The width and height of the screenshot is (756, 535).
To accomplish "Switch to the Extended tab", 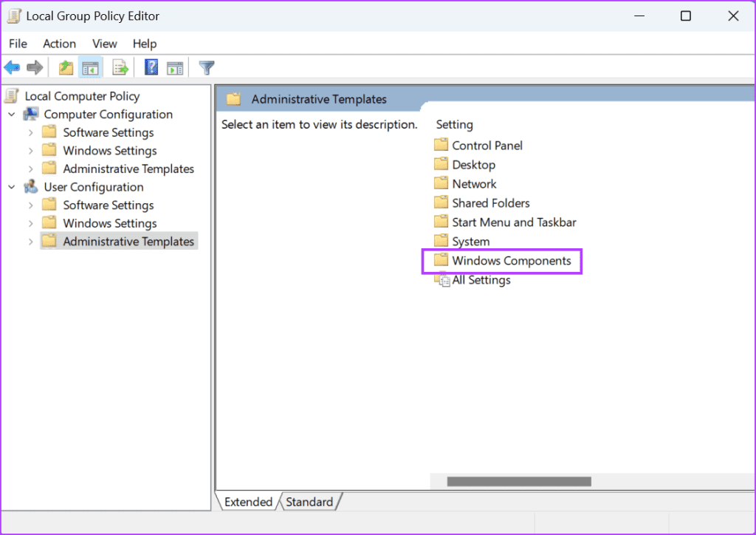I will [248, 502].
